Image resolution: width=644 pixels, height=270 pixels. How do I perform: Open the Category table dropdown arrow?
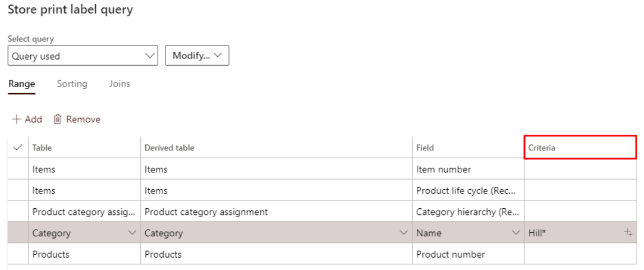coord(132,233)
